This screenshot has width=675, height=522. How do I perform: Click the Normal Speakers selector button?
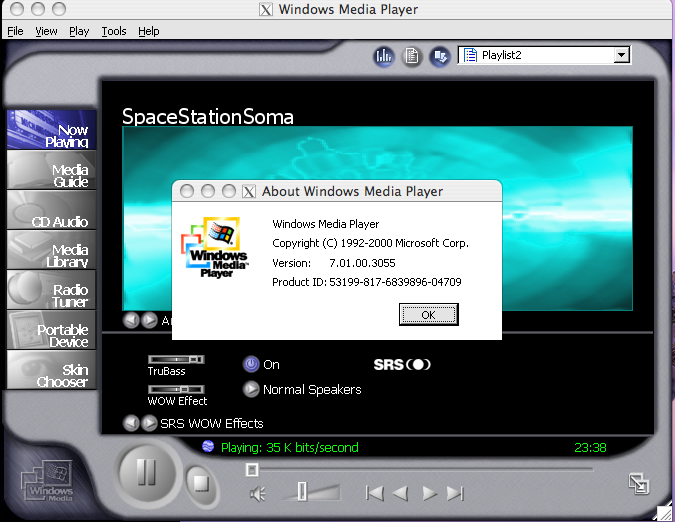click(251, 389)
